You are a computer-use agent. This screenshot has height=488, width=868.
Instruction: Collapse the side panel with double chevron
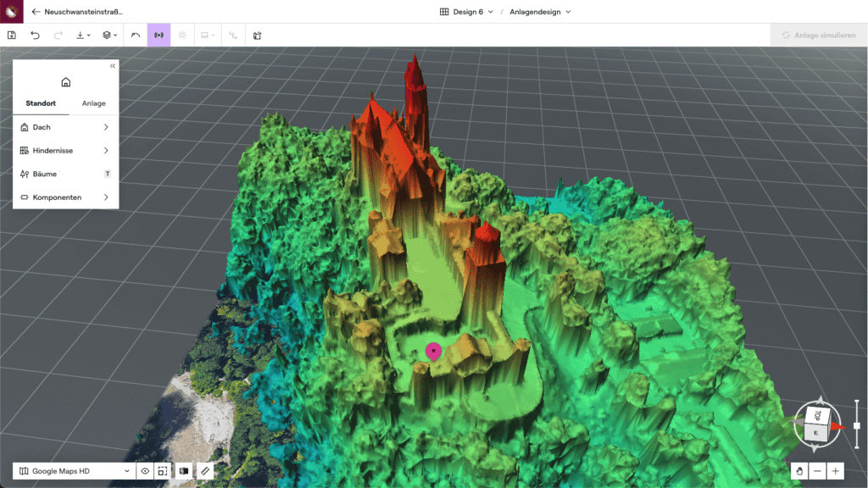point(113,66)
